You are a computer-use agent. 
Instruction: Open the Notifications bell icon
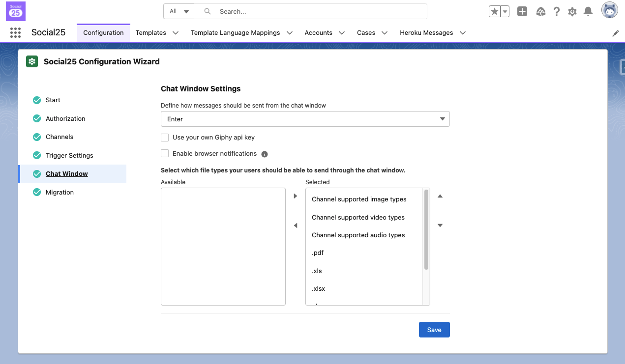click(588, 11)
